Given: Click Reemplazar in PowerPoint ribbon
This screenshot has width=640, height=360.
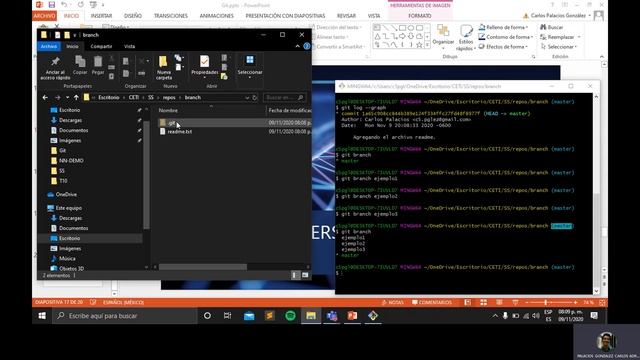Looking at the screenshot, I should click(x=560, y=37).
